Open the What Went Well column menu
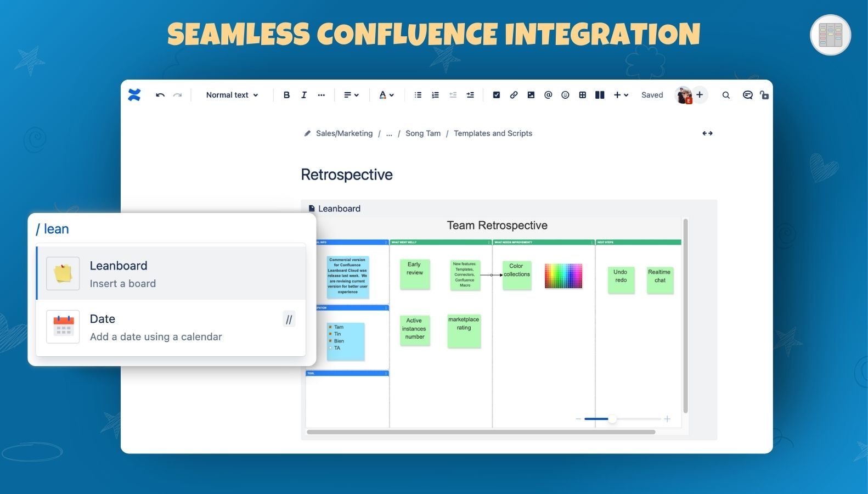This screenshot has width=868, height=494. tap(489, 242)
